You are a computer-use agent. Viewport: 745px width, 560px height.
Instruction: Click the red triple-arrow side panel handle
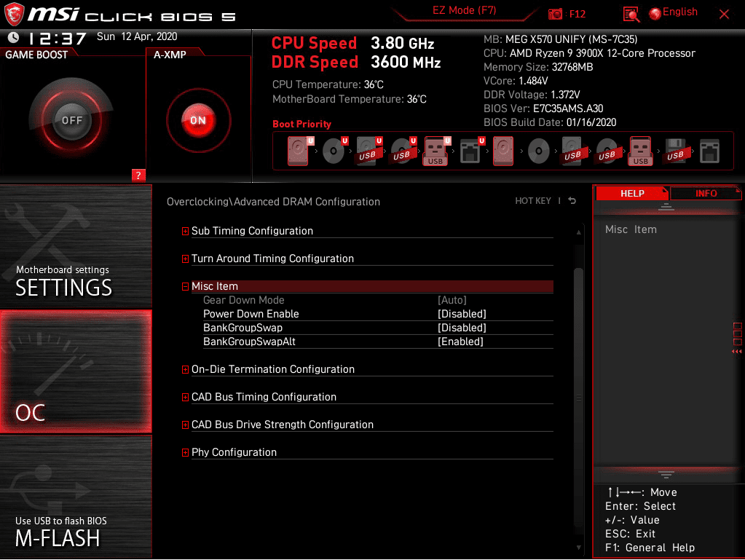click(x=737, y=352)
